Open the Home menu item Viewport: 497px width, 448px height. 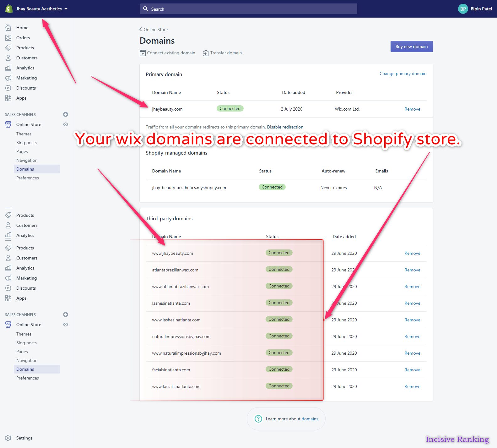click(x=22, y=28)
